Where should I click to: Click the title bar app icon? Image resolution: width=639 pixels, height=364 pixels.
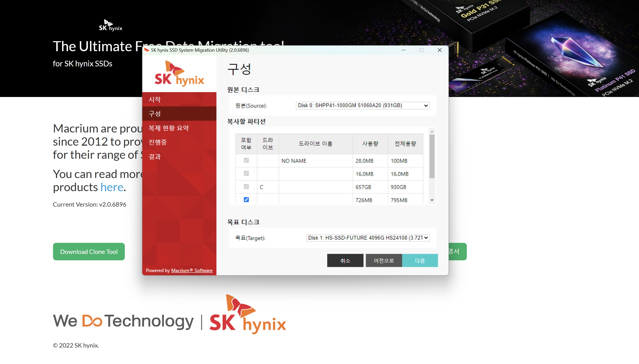click(x=147, y=50)
